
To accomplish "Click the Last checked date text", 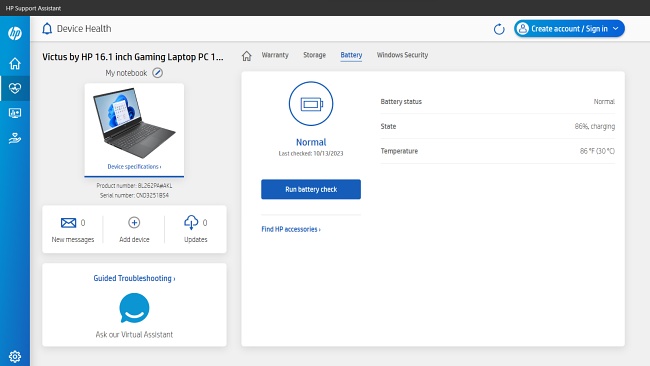I will 311,153.
